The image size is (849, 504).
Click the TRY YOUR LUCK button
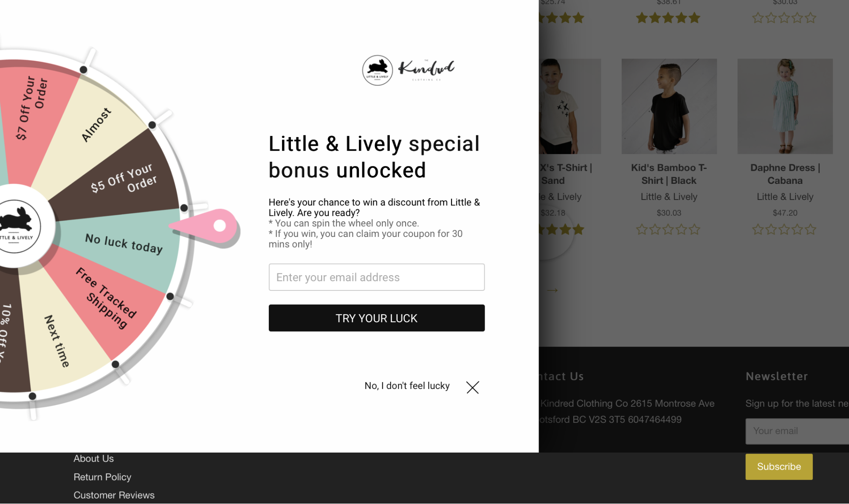(x=376, y=318)
